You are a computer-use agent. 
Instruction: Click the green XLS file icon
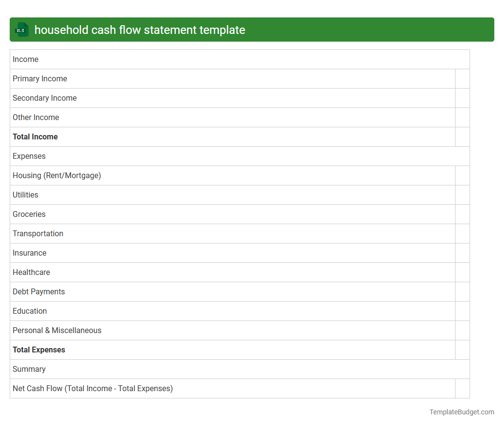[x=21, y=30]
